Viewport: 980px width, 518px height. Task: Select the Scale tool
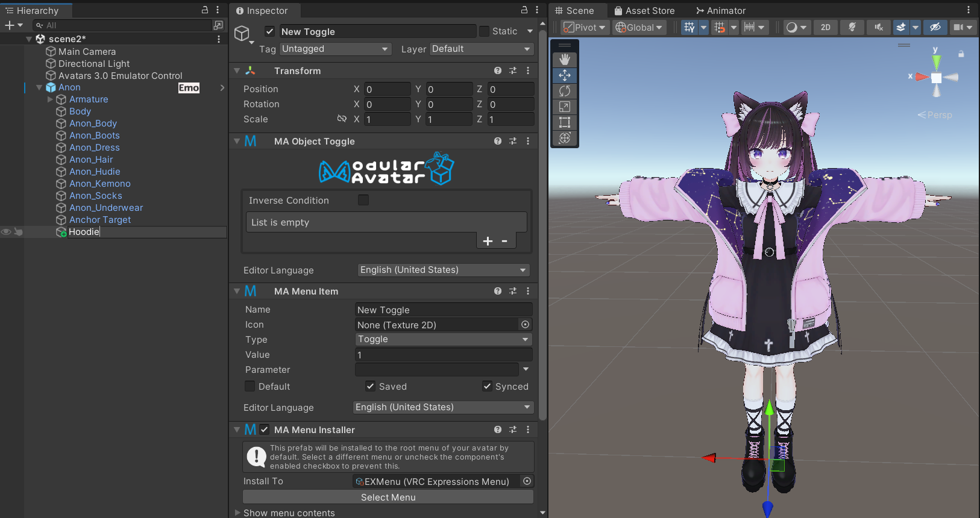pyautogui.click(x=565, y=106)
